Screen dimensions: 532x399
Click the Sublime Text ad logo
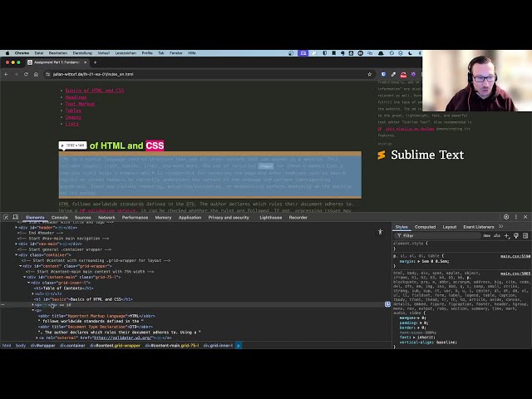click(421, 155)
